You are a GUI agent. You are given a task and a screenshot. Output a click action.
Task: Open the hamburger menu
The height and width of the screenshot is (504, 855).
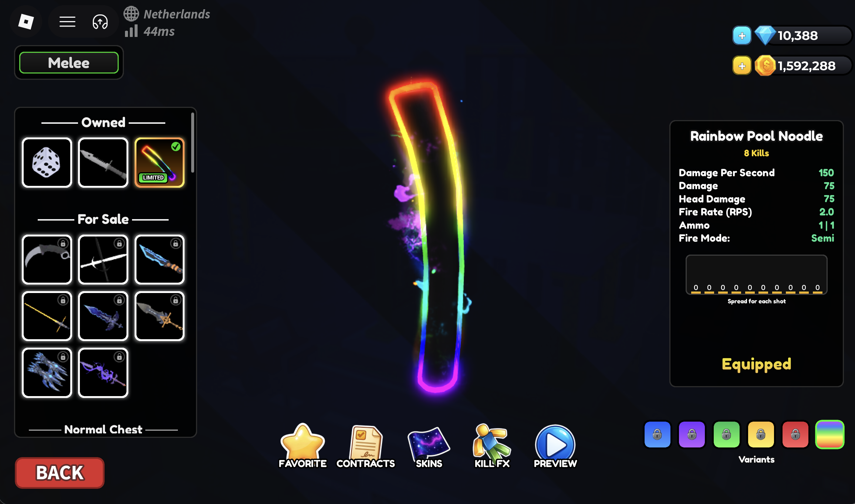(67, 22)
